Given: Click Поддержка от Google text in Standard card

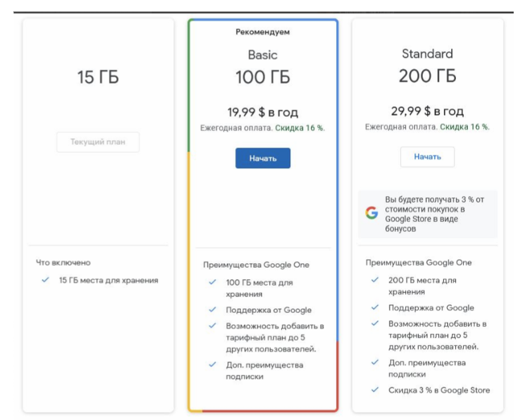Looking at the screenshot, I should pyautogui.click(x=431, y=307).
